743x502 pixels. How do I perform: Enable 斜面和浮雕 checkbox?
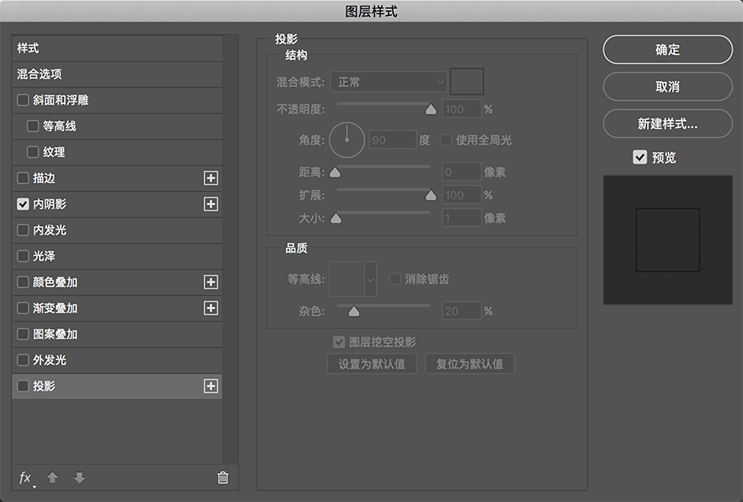23,100
